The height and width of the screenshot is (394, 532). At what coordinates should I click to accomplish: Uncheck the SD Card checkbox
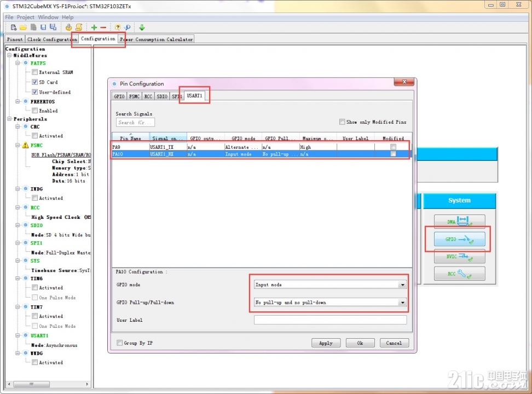34,82
